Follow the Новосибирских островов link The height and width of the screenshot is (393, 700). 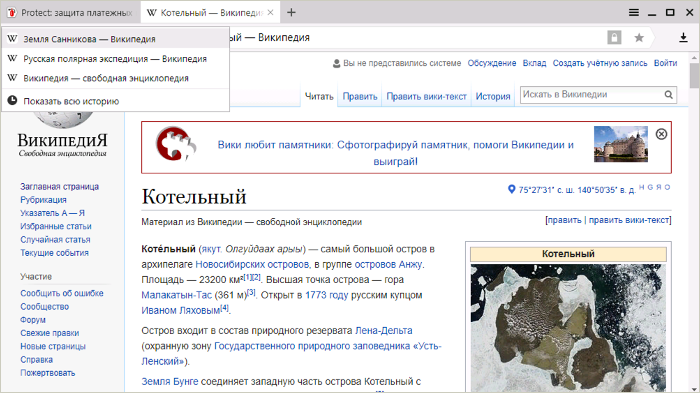point(252,264)
